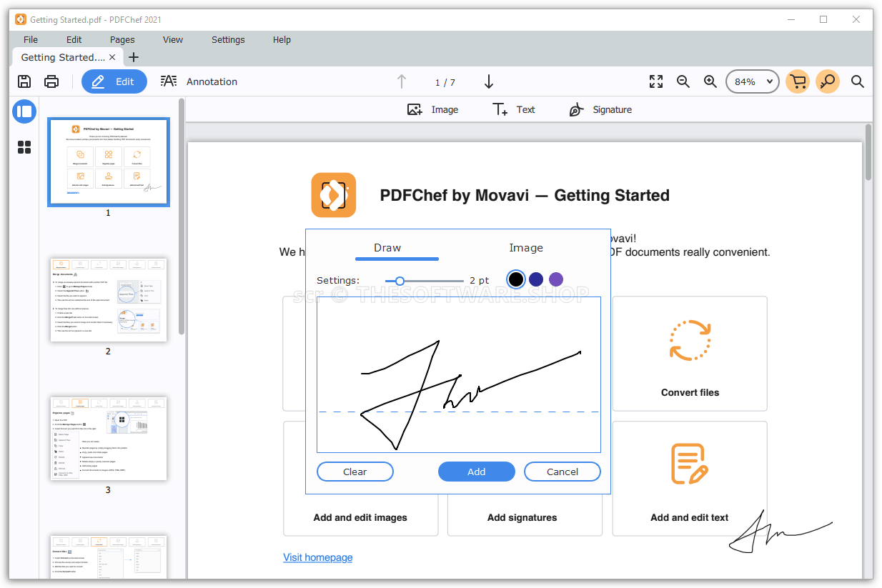Click the shopping cart icon
This screenshot has width=882, height=588.
(x=798, y=81)
